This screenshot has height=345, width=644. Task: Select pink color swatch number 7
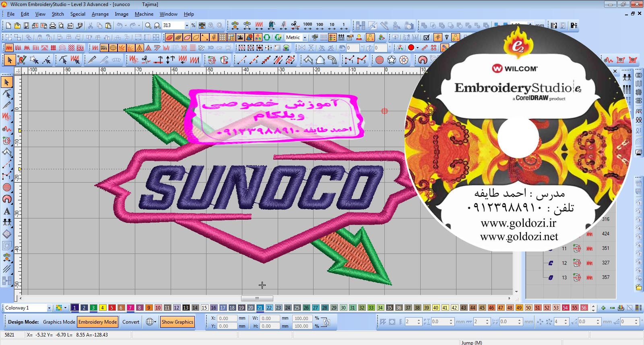pos(130,308)
